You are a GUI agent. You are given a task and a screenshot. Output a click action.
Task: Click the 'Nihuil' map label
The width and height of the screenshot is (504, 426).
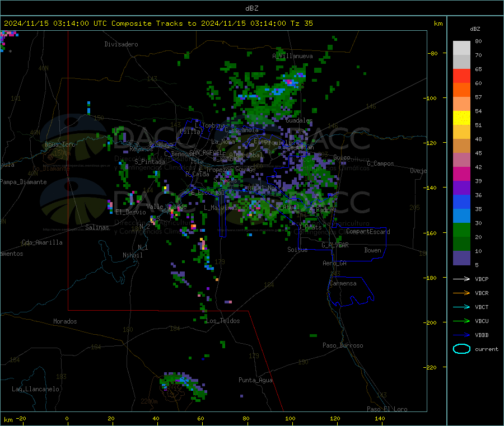click(132, 255)
